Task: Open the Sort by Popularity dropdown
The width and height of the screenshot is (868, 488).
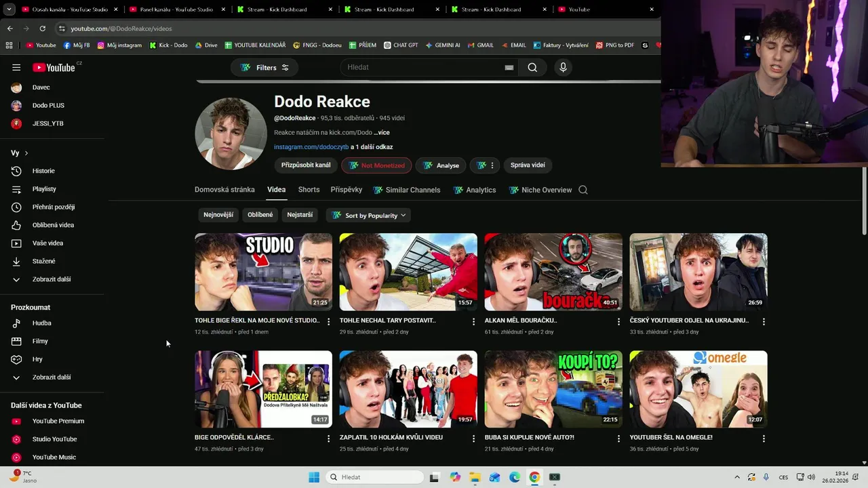Action: tap(370, 216)
